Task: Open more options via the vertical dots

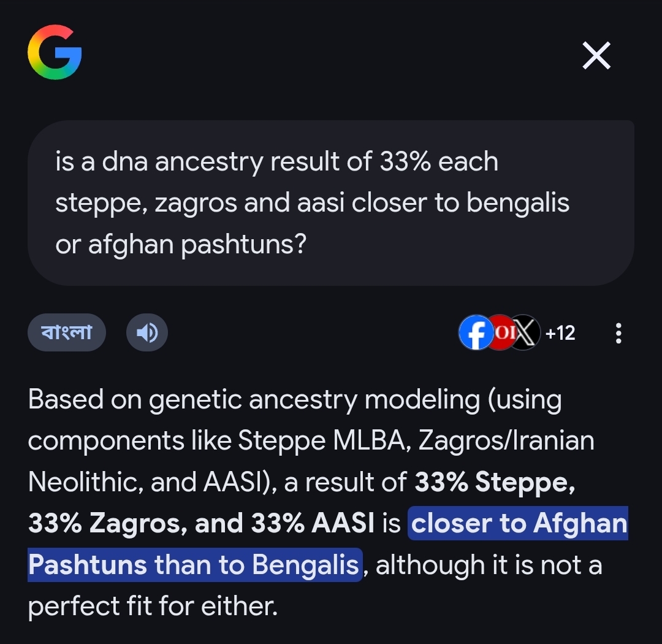Action: [x=618, y=332]
